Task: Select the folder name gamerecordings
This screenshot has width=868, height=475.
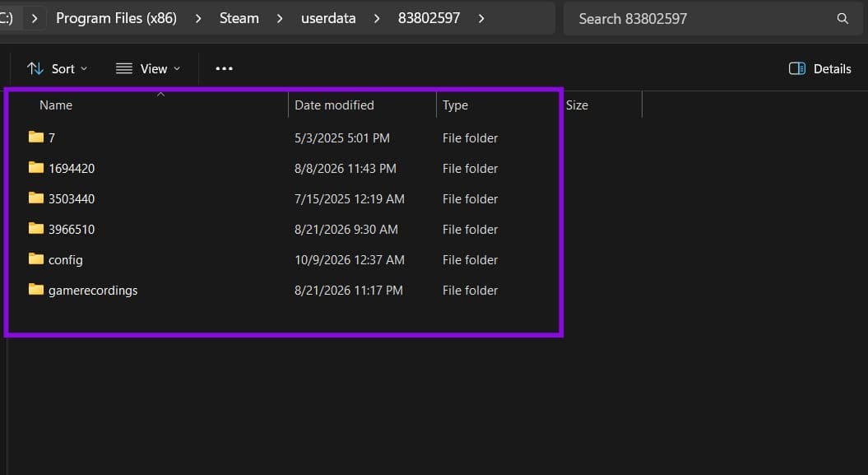Action: click(x=93, y=291)
